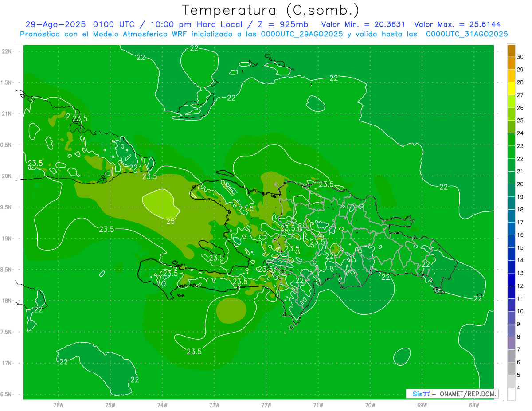Click the "20N" latitude axis label

click(7, 176)
